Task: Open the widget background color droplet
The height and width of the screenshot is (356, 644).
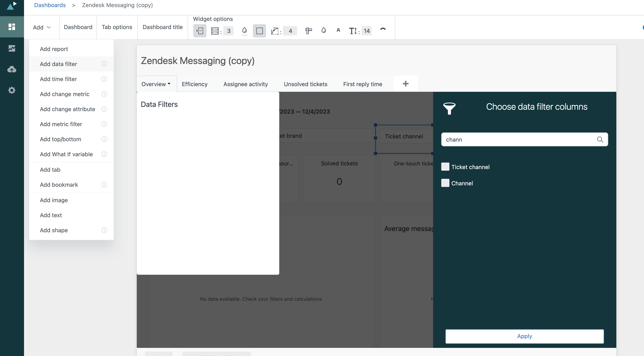Action: 244,30
